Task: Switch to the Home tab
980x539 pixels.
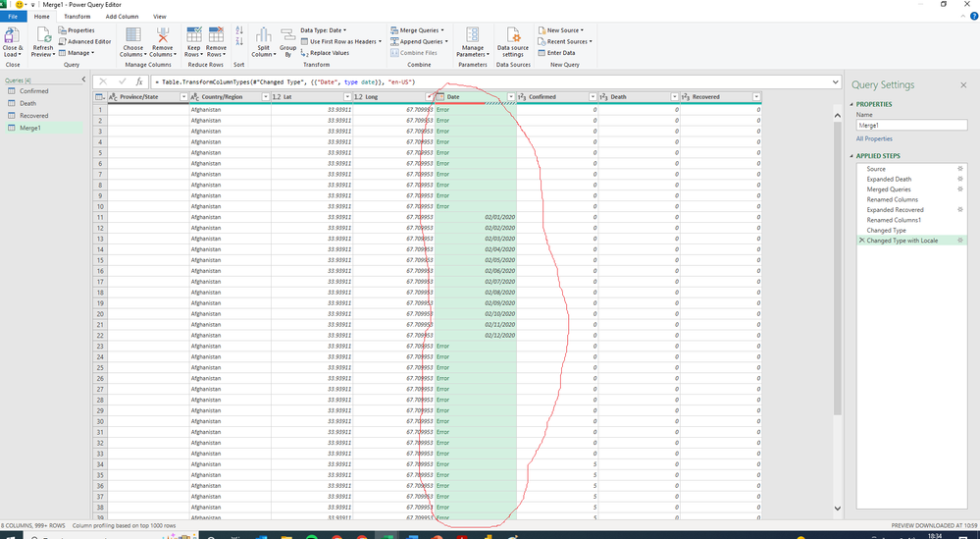Action: pos(42,17)
